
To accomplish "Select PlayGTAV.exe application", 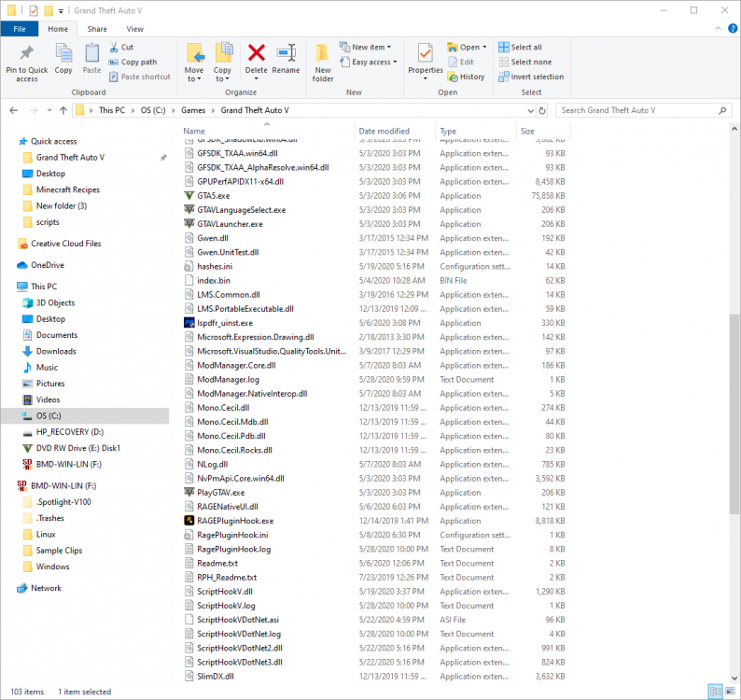I will click(x=220, y=493).
